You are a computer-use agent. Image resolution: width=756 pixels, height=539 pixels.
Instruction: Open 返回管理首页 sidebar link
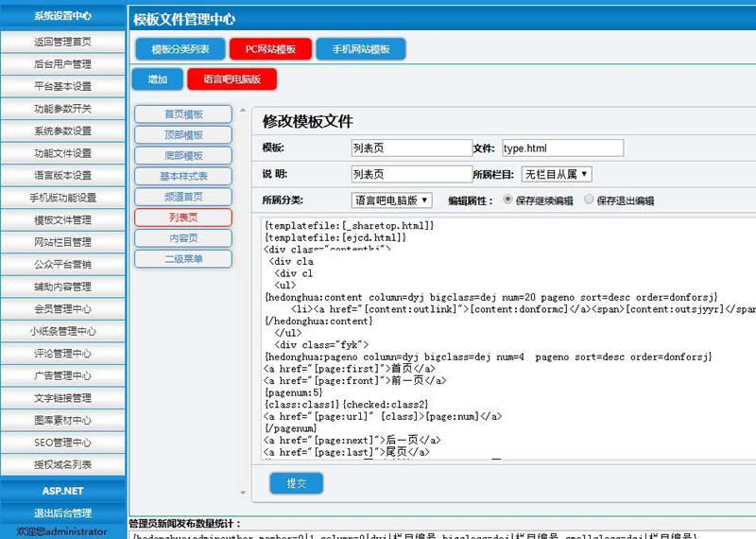coord(62,42)
